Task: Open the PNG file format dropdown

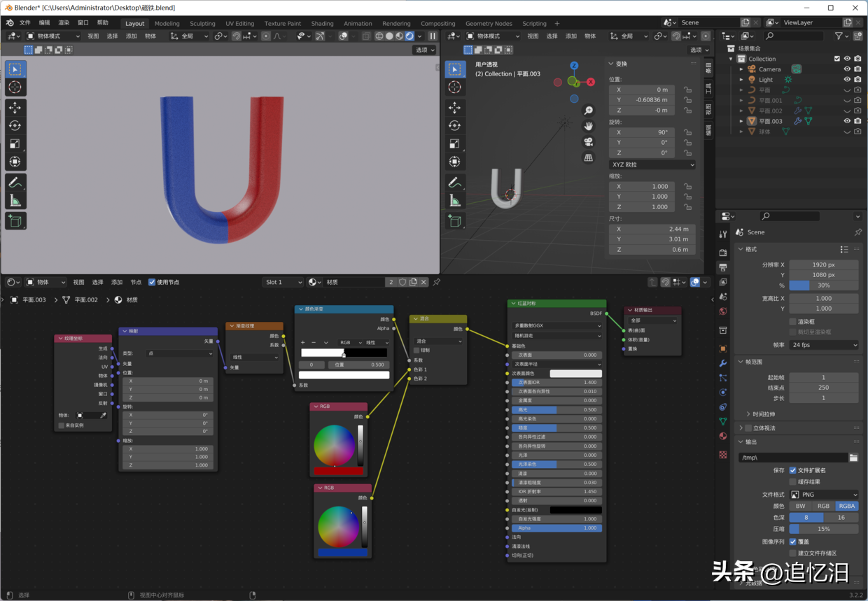Action: click(824, 495)
